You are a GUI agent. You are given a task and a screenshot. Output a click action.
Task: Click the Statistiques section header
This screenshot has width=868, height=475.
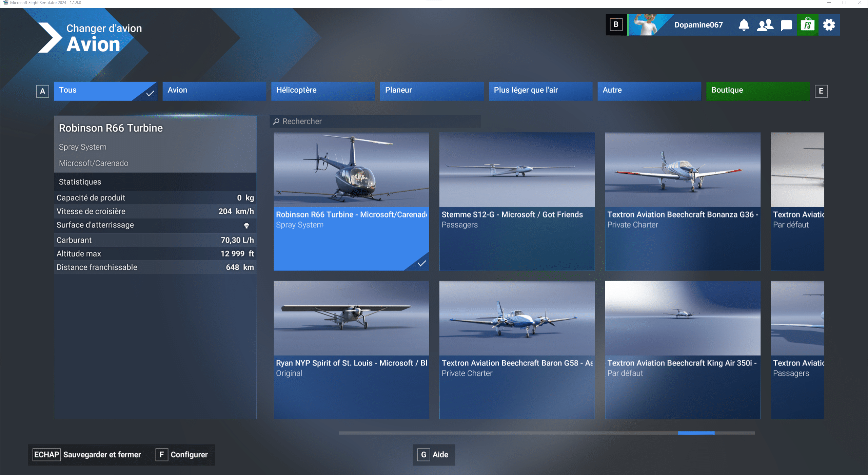click(x=155, y=182)
